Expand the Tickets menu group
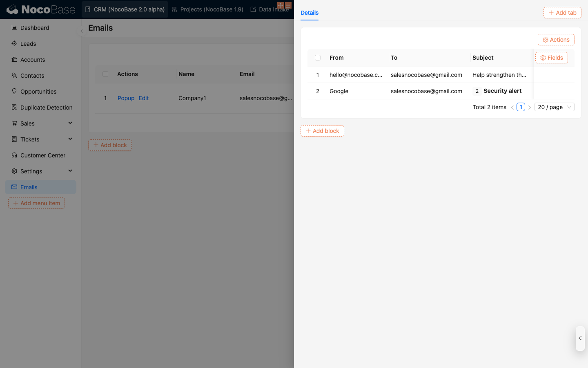Image resolution: width=588 pixels, height=368 pixels. [70, 139]
